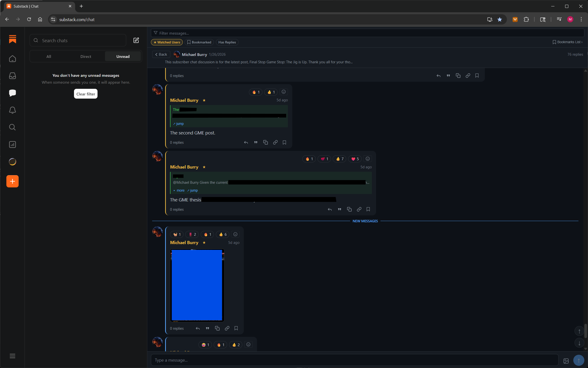Attach an image in the message box
This screenshot has height=368, width=588.
pyautogui.click(x=566, y=361)
